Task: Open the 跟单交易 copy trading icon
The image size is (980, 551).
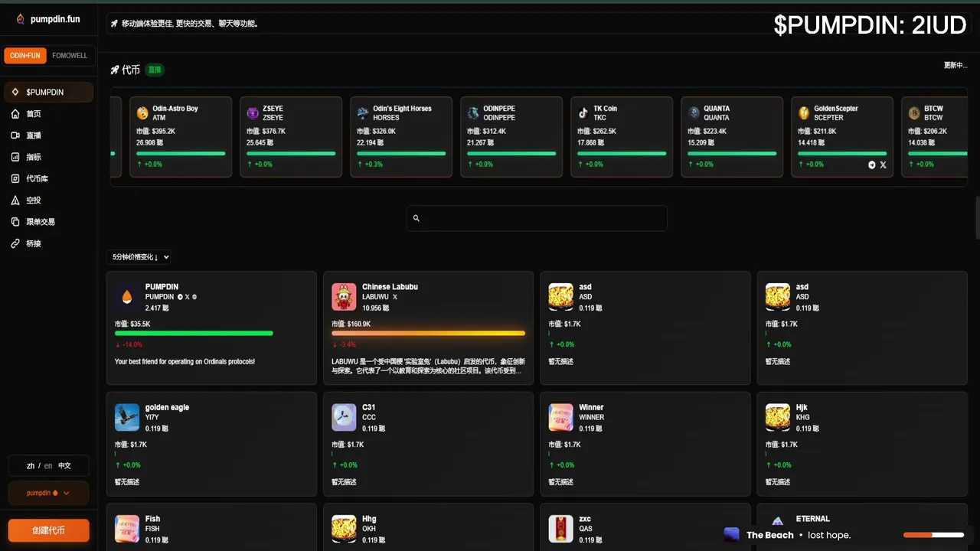Action: tap(15, 221)
